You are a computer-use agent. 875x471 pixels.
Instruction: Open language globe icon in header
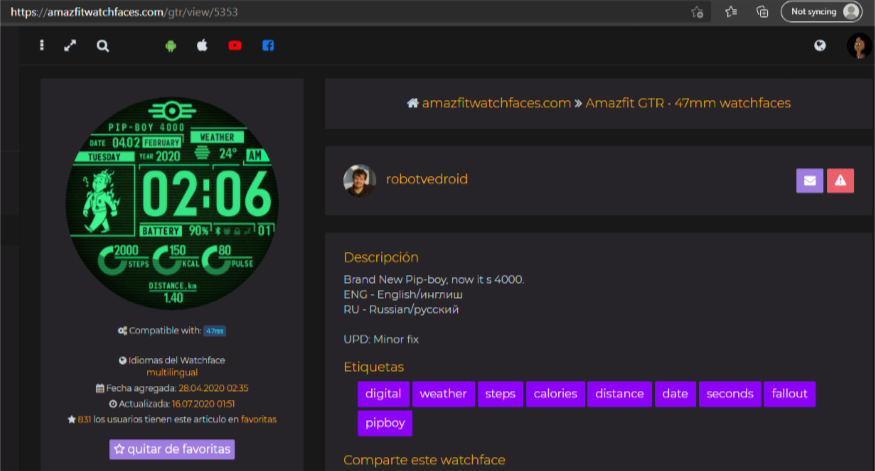coord(820,46)
